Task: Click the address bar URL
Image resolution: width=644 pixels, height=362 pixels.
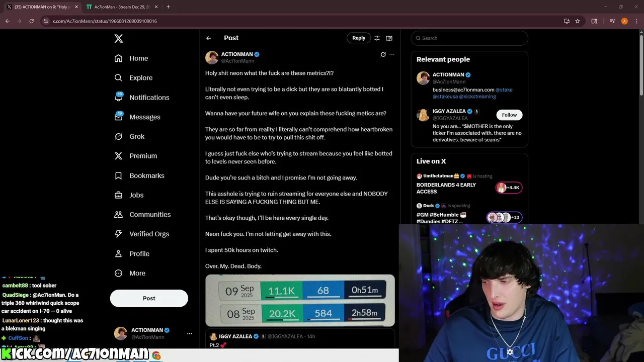Action: tap(105, 21)
